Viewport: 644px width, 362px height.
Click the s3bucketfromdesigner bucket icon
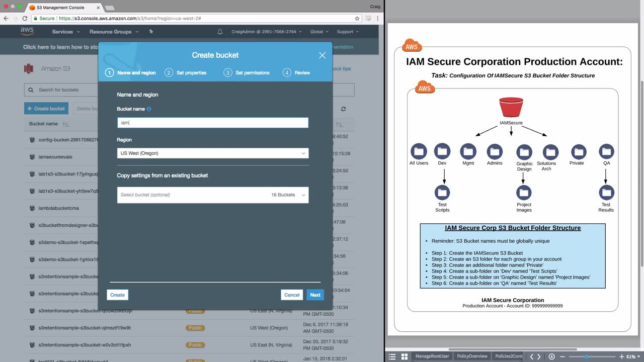[32, 225]
